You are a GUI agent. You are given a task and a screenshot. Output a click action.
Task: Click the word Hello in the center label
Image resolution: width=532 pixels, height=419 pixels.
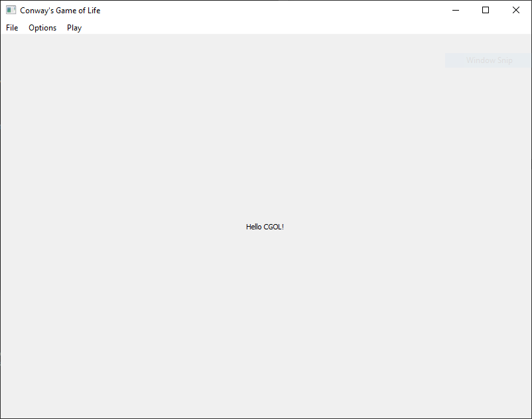pos(254,227)
